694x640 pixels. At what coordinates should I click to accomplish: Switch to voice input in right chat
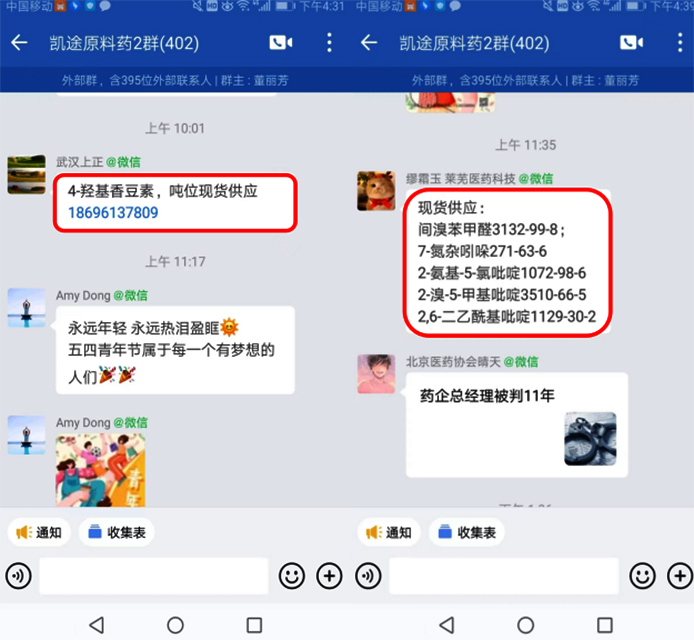click(x=368, y=576)
